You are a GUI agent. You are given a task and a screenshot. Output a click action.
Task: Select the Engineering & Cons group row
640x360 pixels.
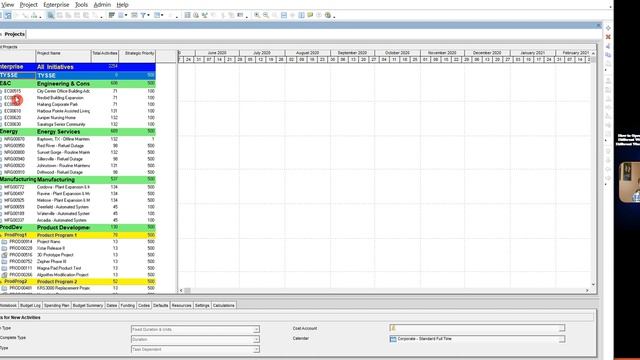click(x=78, y=84)
